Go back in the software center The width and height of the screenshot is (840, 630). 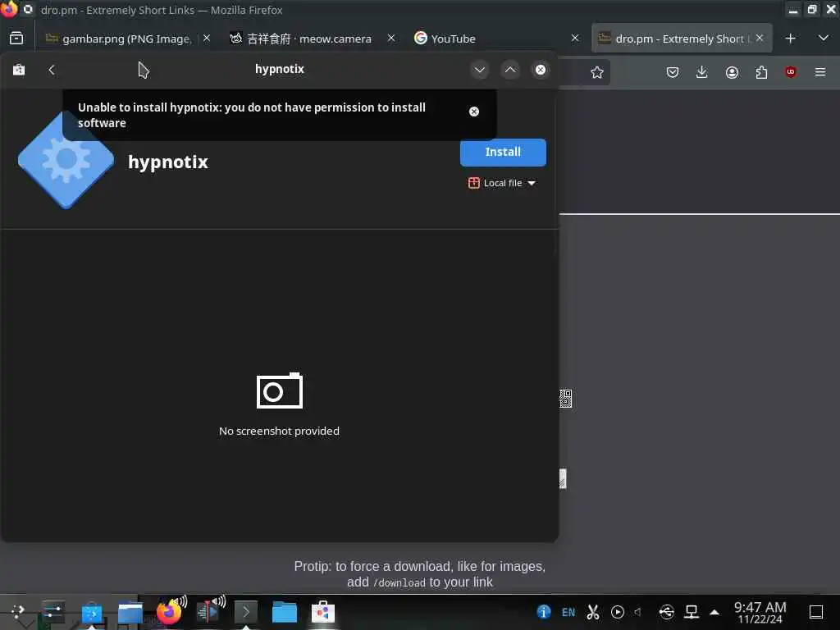(x=52, y=70)
